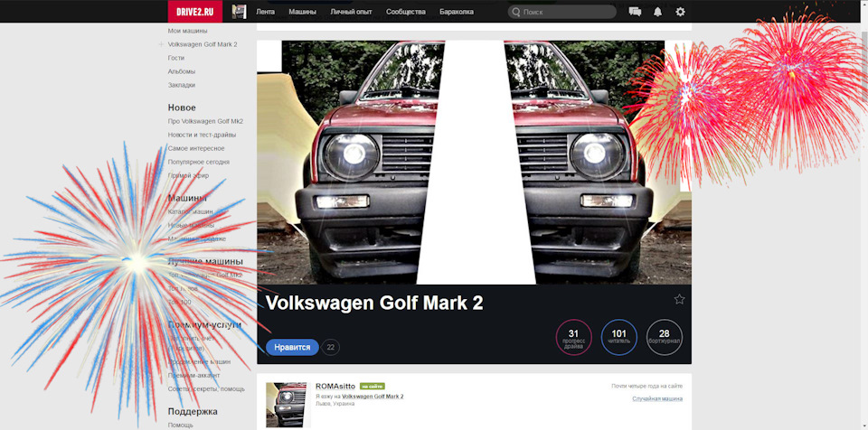Image resolution: width=868 pixels, height=430 pixels.
Task: Open the Помощь link under Поддержка
Action: (x=181, y=425)
